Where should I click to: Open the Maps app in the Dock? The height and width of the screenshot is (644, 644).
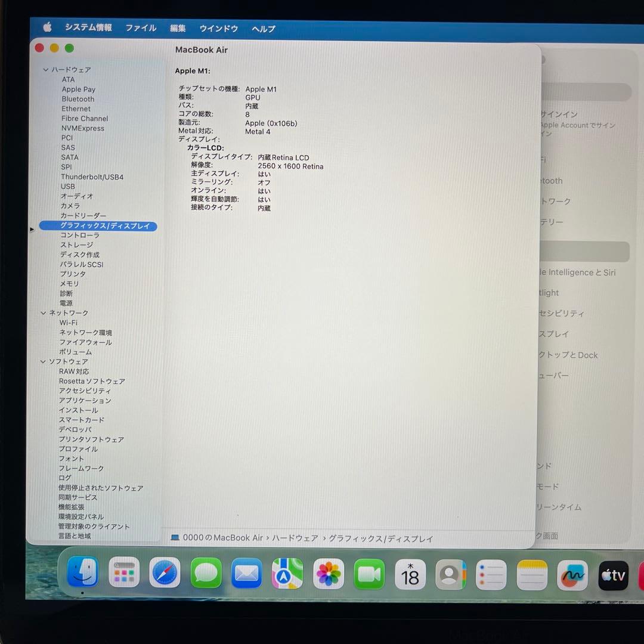pos(287,574)
